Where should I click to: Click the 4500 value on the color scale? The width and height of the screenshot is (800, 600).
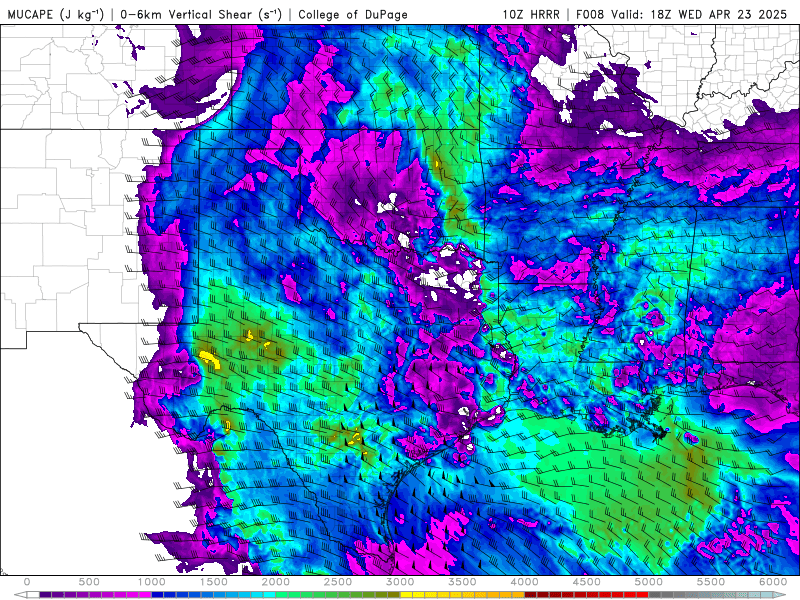pyautogui.click(x=587, y=582)
